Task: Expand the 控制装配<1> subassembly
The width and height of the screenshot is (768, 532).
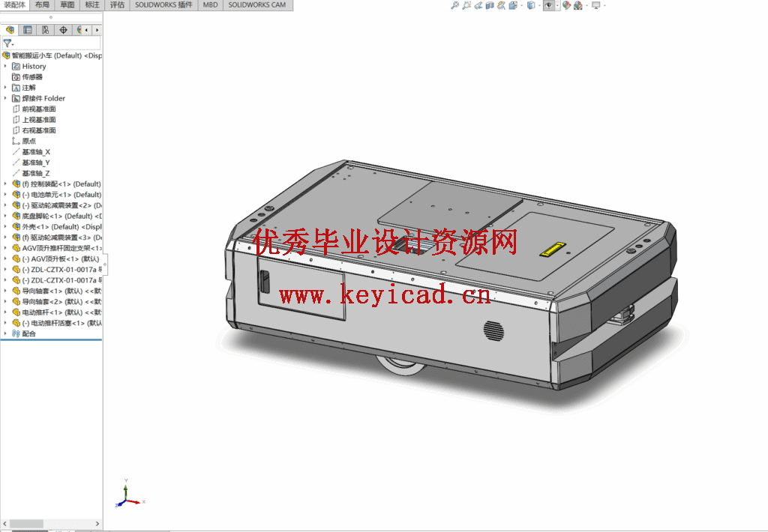Action: coord(5,184)
